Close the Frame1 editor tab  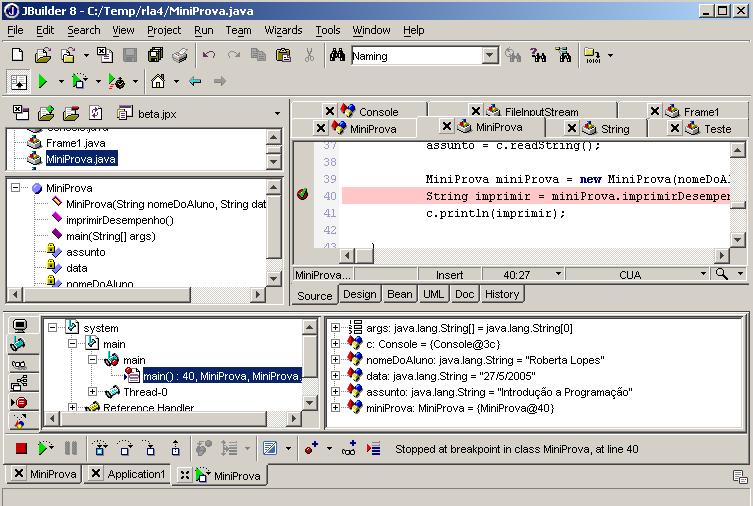coord(655,111)
